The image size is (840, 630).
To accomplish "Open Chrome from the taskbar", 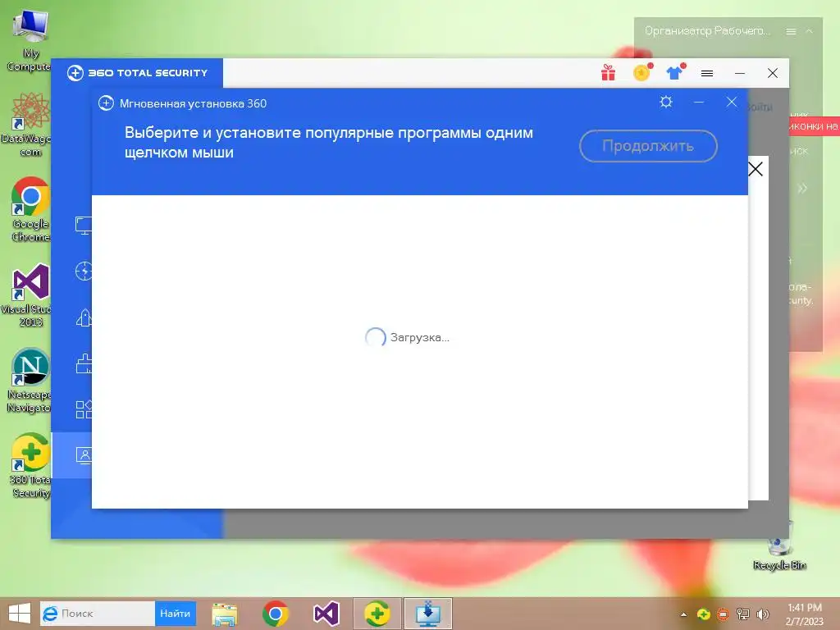I will click(276, 614).
